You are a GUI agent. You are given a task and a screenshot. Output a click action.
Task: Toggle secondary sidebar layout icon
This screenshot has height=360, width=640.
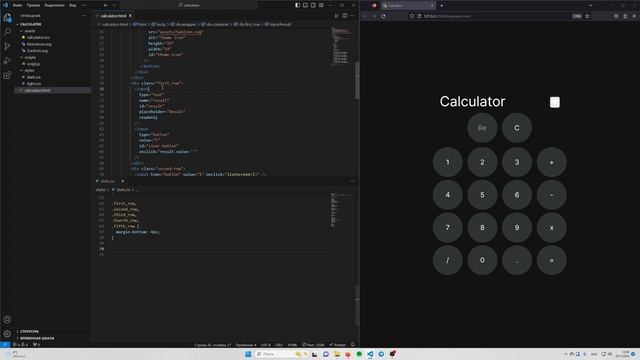pyautogui.click(x=313, y=5)
